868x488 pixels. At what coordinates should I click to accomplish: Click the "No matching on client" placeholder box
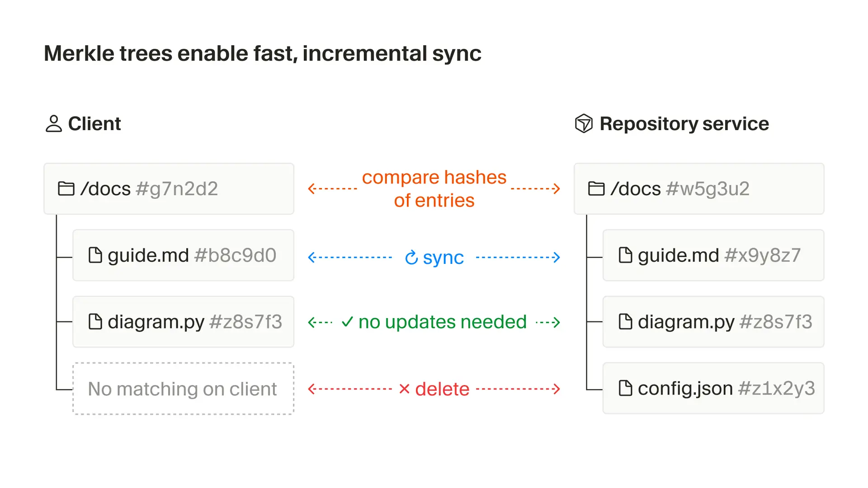pos(184,389)
